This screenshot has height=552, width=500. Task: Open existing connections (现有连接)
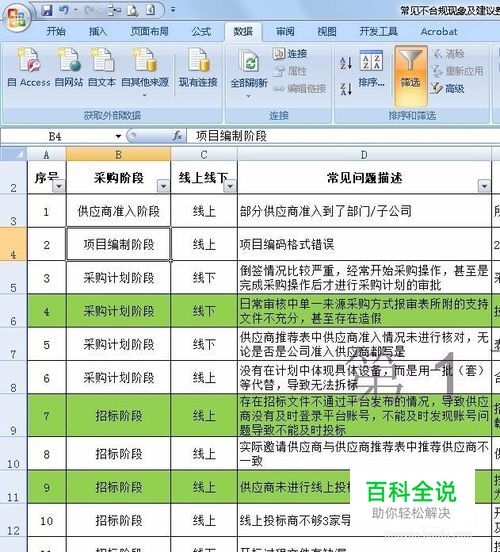198,68
